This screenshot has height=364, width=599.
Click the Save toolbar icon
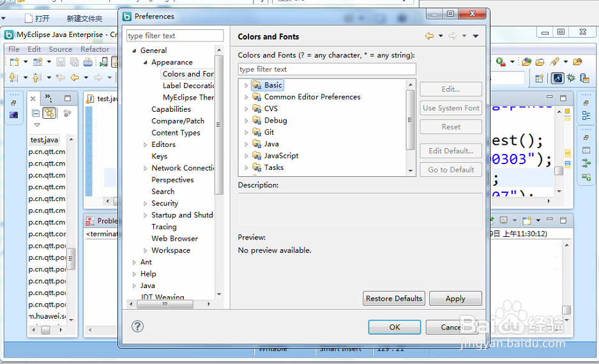tap(61, 62)
